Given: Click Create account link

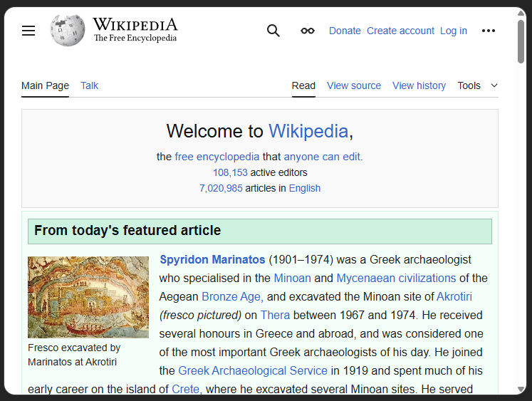Looking at the screenshot, I should tap(400, 31).
